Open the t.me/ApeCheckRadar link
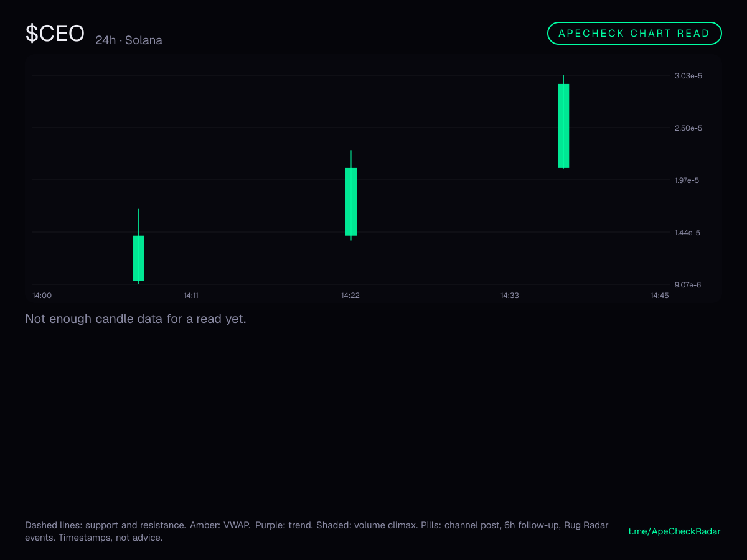Screen dimensions: 747x560 tap(675, 531)
